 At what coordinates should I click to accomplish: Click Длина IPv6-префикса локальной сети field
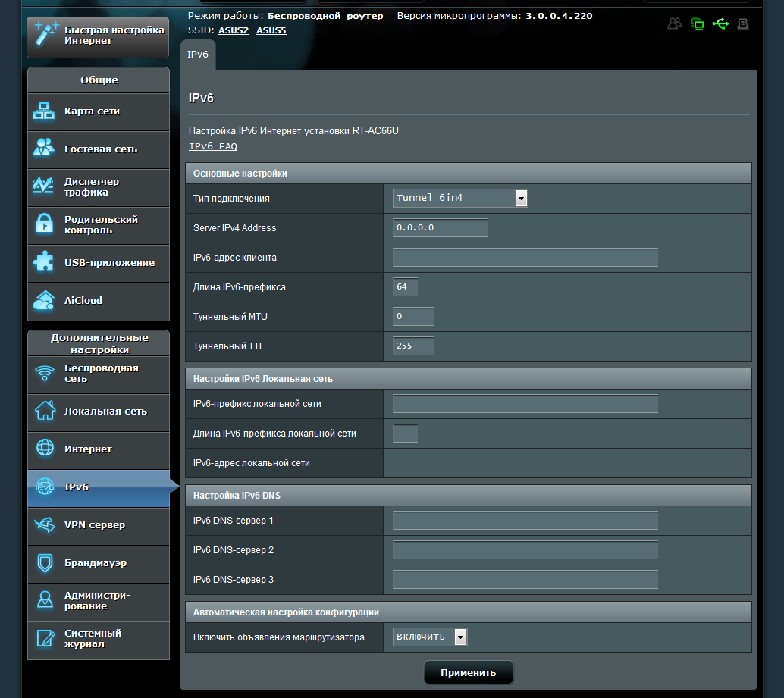(x=406, y=434)
